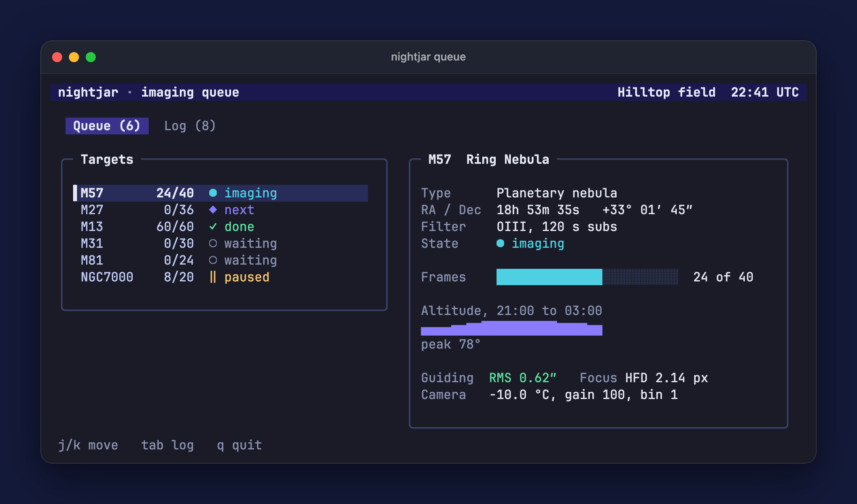857x504 pixels.
Task: Select the M27 target name
Action: pos(92,210)
